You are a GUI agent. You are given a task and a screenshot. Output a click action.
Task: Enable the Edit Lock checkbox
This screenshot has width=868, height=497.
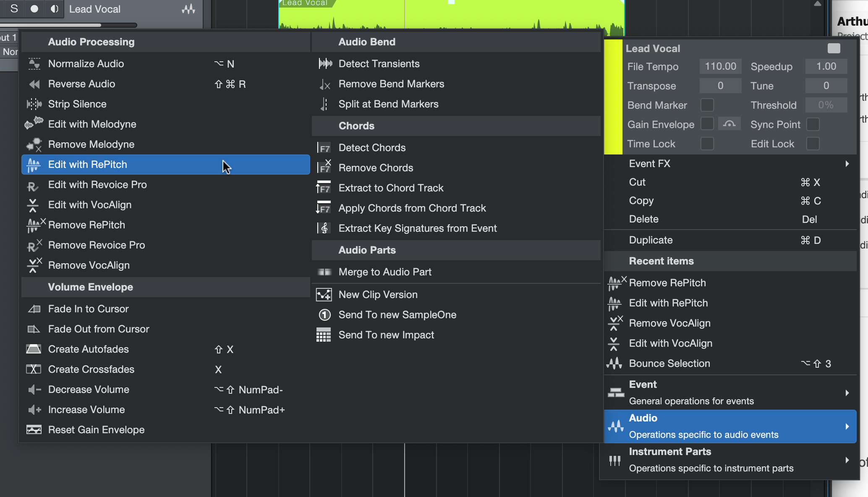(813, 144)
